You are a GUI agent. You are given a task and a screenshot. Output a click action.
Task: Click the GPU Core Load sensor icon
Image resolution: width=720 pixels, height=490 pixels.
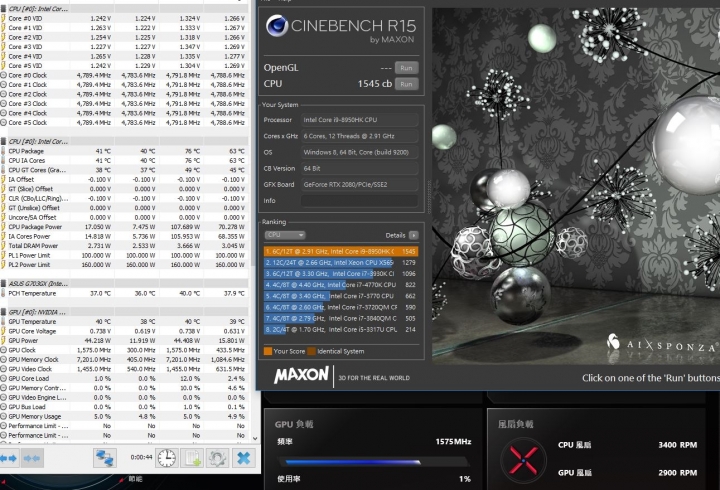click(4, 379)
